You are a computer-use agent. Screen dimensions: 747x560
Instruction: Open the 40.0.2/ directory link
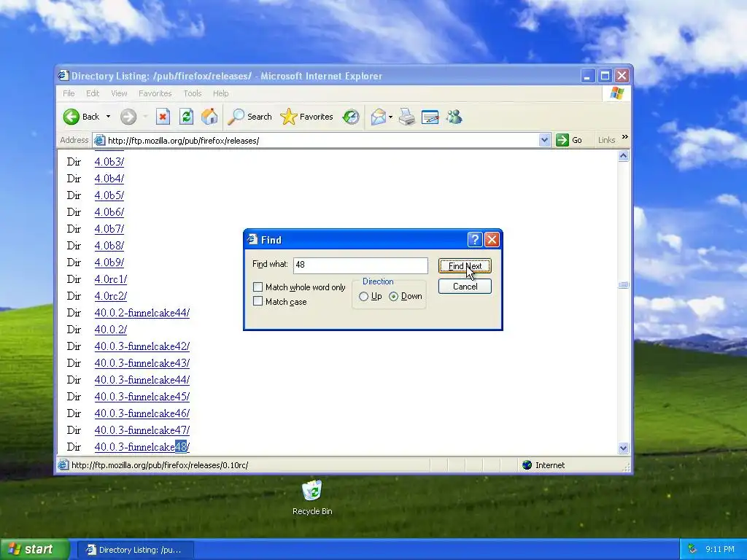pyautogui.click(x=111, y=330)
